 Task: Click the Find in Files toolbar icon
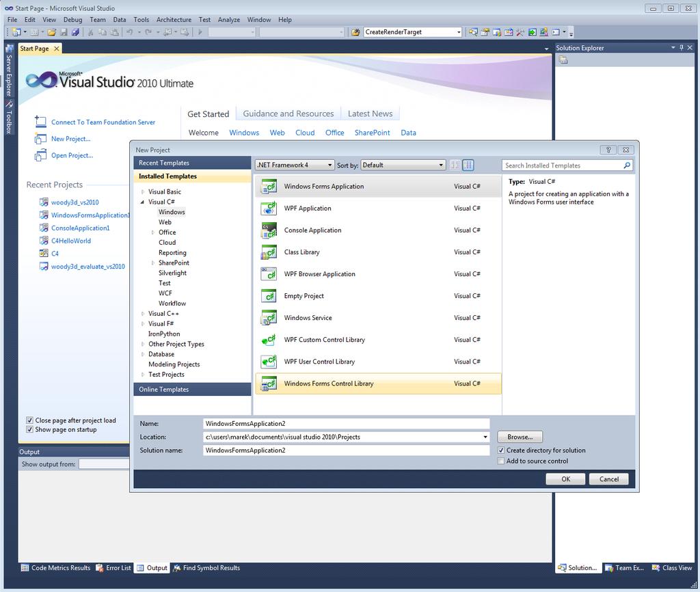355,32
